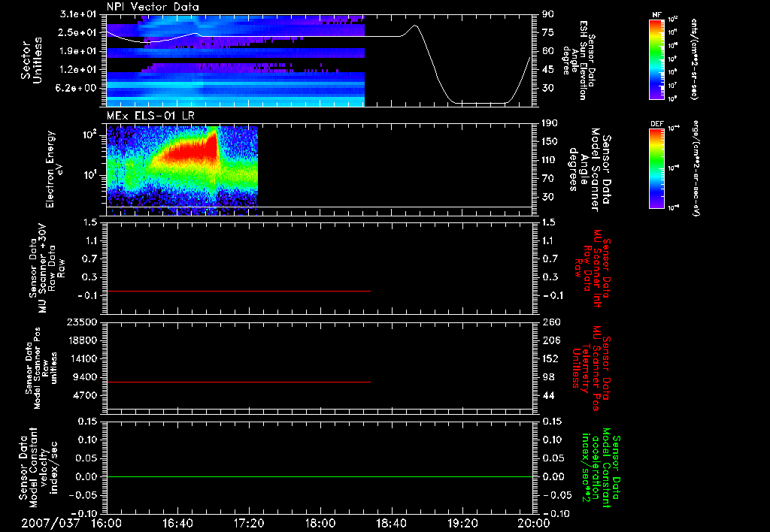Click the "Electron Energy eV" axis label
The width and height of the screenshot is (770, 532).
click(54, 169)
